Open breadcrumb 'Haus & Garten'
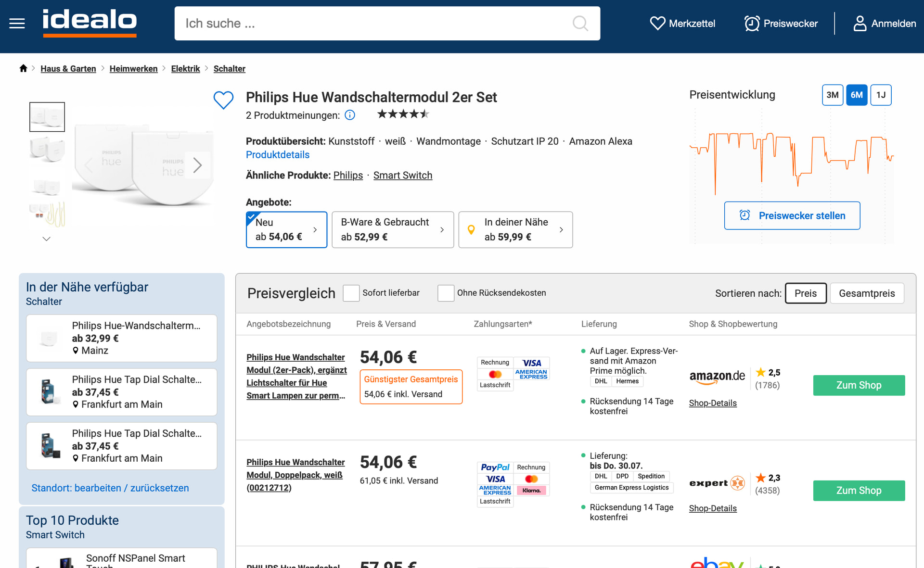The height and width of the screenshot is (568, 924). click(68, 69)
